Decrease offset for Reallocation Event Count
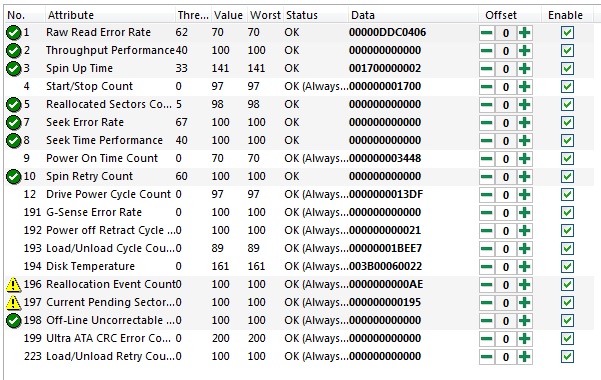Image resolution: width=601 pixels, height=380 pixels. [487, 285]
